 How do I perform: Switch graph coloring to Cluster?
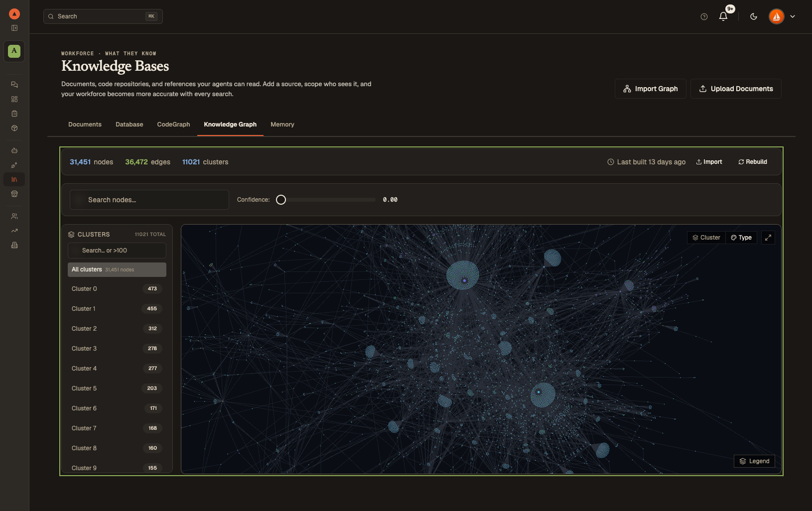coord(706,238)
